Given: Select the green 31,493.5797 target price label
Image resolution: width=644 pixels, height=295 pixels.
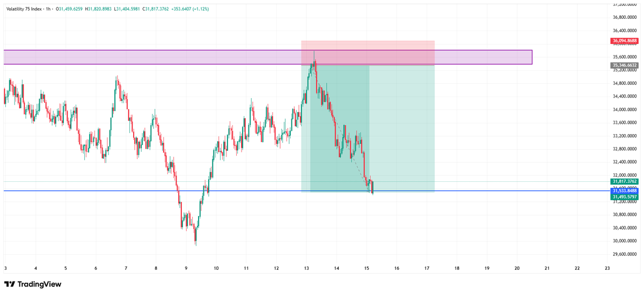Looking at the screenshot, I should [x=625, y=197].
